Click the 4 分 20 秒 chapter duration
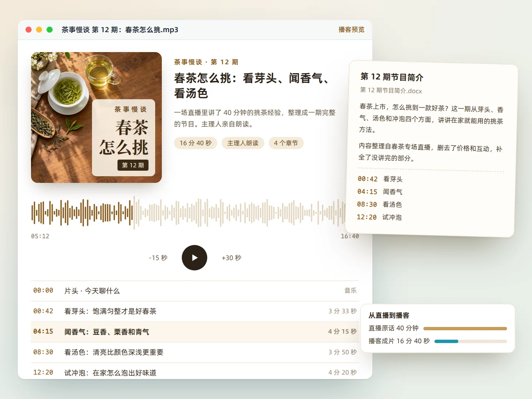This screenshot has width=532, height=399. (x=342, y=372)
